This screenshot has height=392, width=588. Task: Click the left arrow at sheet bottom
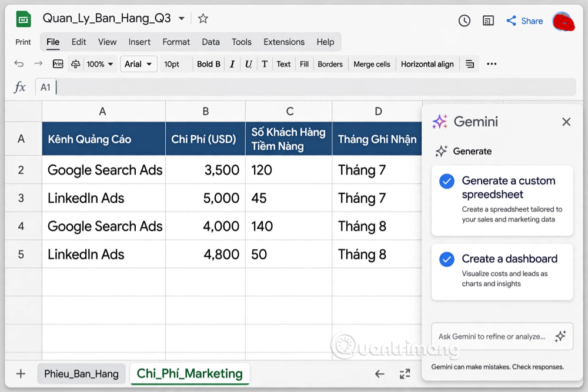tap(379, 374)
